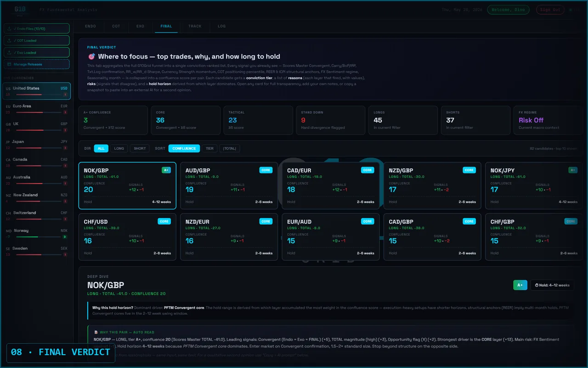Click the Tactical stat tile showing 23

click(x=258, y=120)
